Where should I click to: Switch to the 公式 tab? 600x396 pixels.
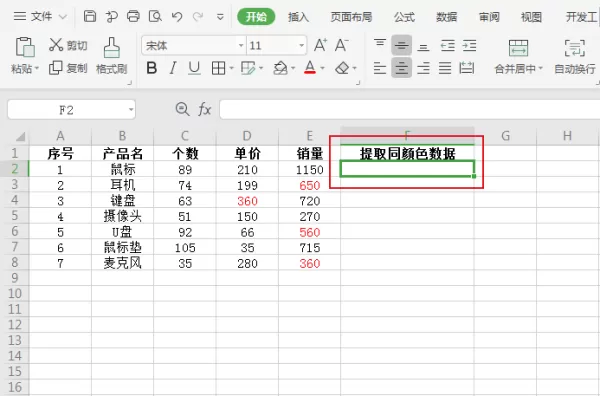pos(404,17)
